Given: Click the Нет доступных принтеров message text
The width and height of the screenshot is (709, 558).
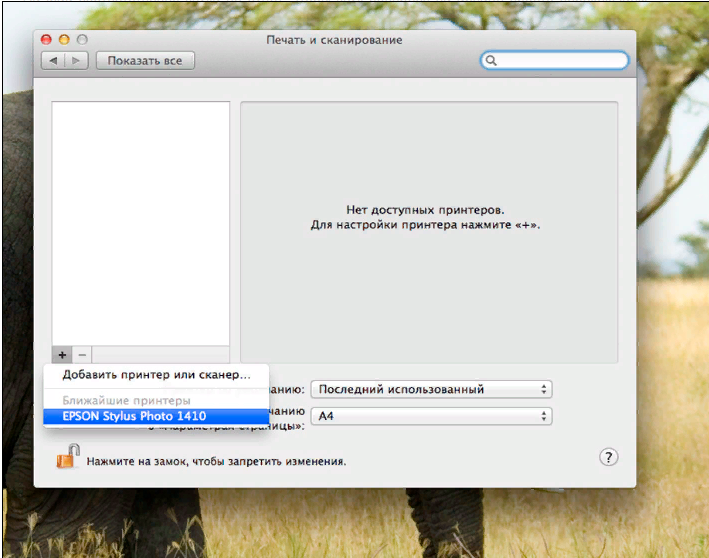Looking at the screenshot, I should (x=425, y=210).
